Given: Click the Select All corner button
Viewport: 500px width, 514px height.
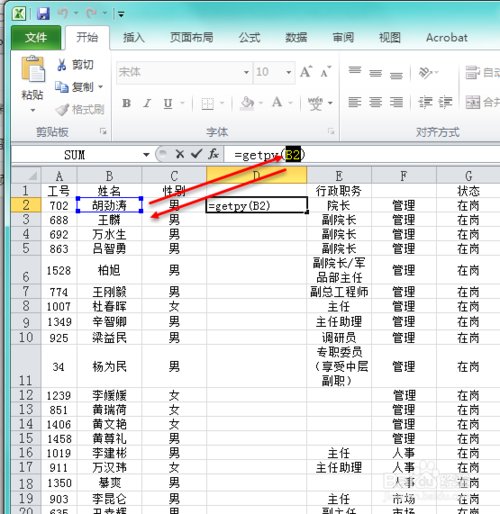Looking at the screenshot, I should 26,175.
